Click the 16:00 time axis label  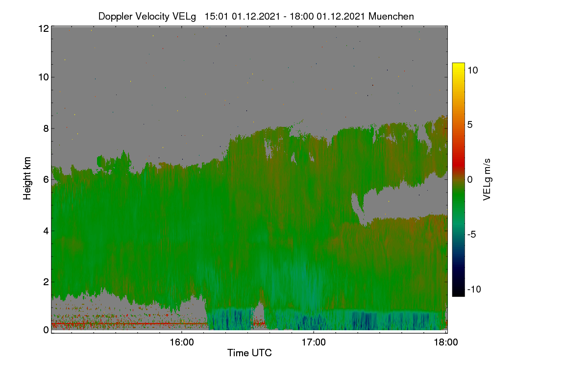[x=181, y=343]
